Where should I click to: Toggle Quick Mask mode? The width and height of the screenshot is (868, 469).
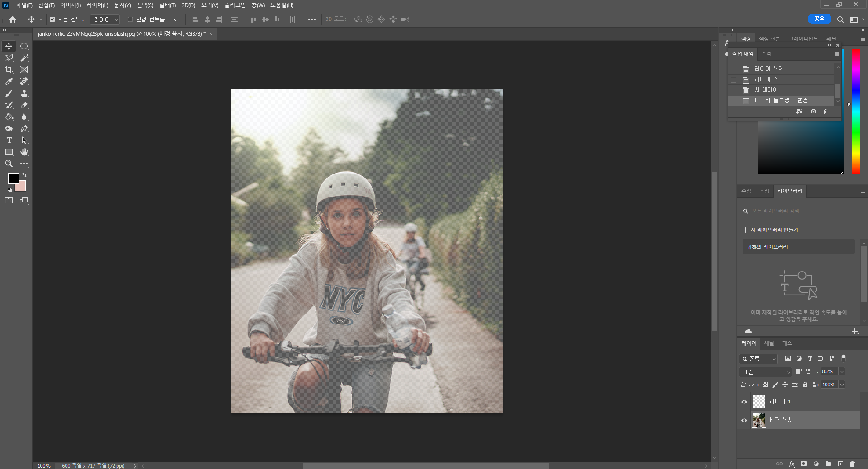9,201
